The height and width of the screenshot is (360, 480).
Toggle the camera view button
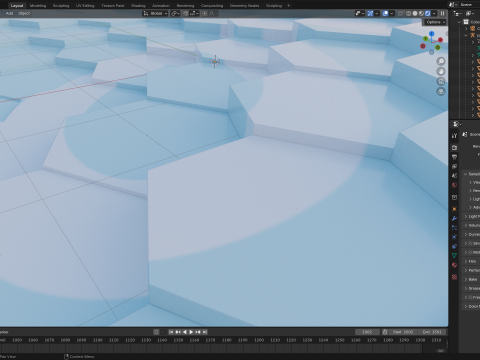[x=441, y=81]
